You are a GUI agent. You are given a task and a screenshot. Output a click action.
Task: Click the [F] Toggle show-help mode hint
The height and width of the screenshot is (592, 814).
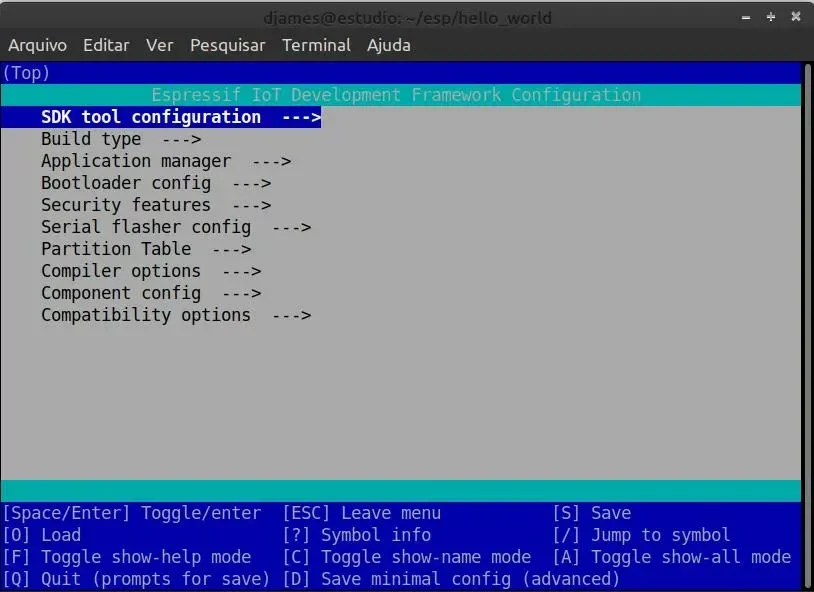click(127, 557)
